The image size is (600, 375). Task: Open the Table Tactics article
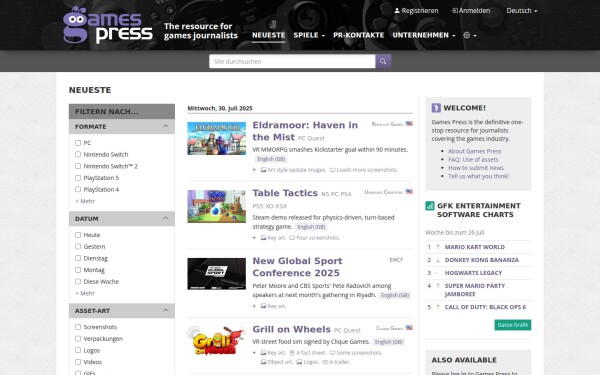click(x=285, y=193)
